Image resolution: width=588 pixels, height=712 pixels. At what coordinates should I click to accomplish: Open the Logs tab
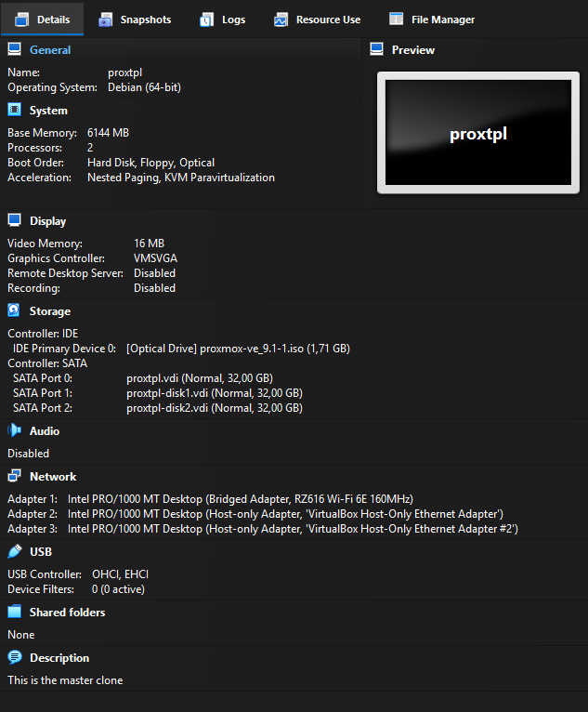[x=223, y=20]
